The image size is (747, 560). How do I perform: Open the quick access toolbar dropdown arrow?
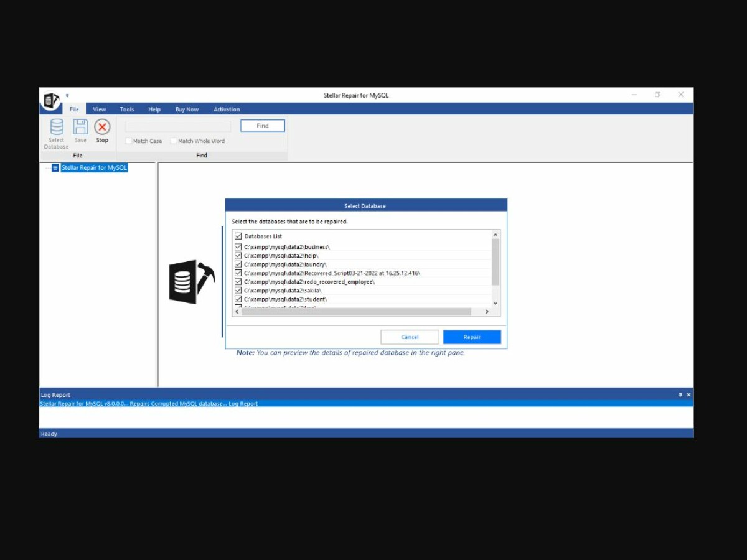(x=67, y=96)
